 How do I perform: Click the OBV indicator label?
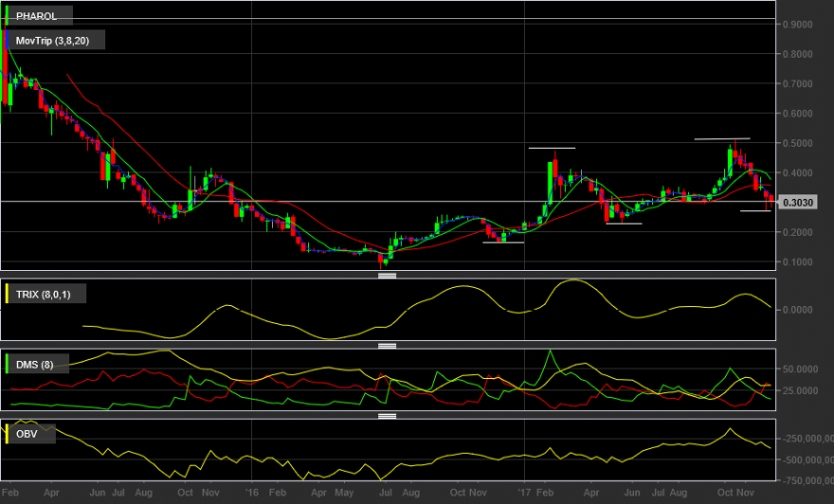point(27,434)
